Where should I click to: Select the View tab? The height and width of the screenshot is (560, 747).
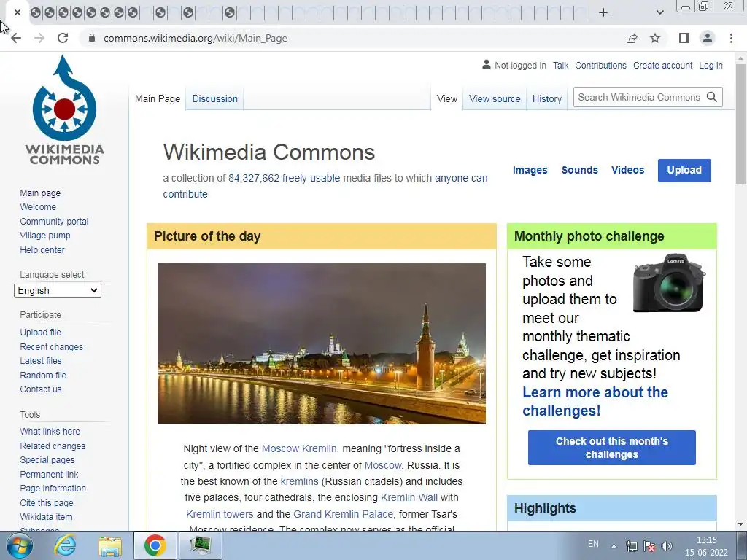(x=447, y=98)
